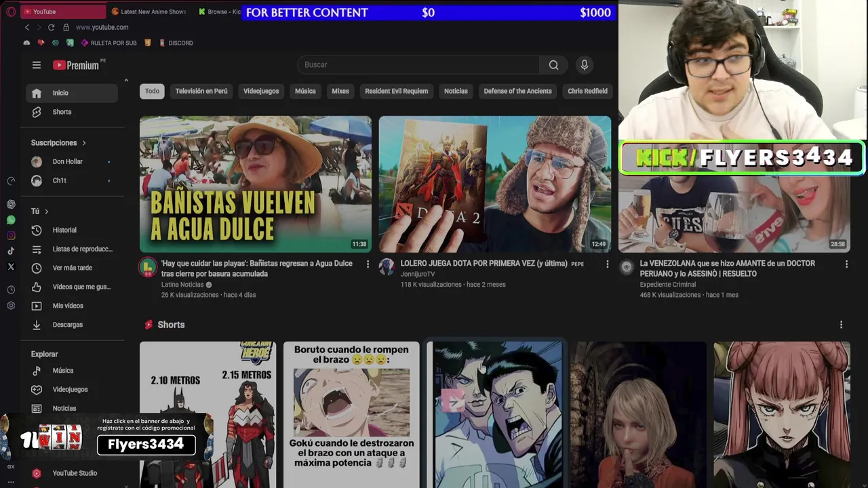Screen dimensions: 868x488
Task: Click the padlock site info icon
Action: point(66,27)
